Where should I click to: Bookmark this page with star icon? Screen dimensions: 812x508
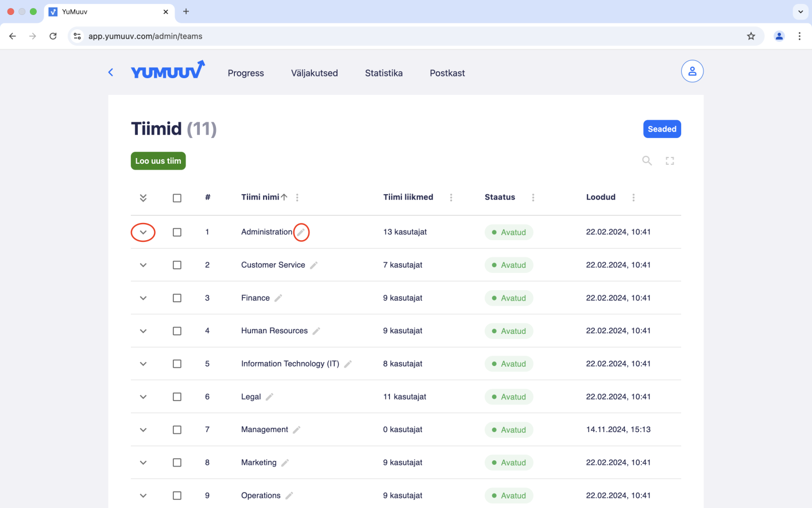tap(751, 36)
